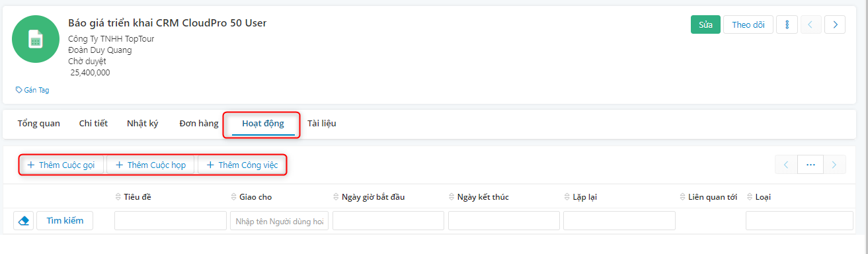Go to previous record with left chevron
Screen dimensions: 868x254
(x=811, y=24)
